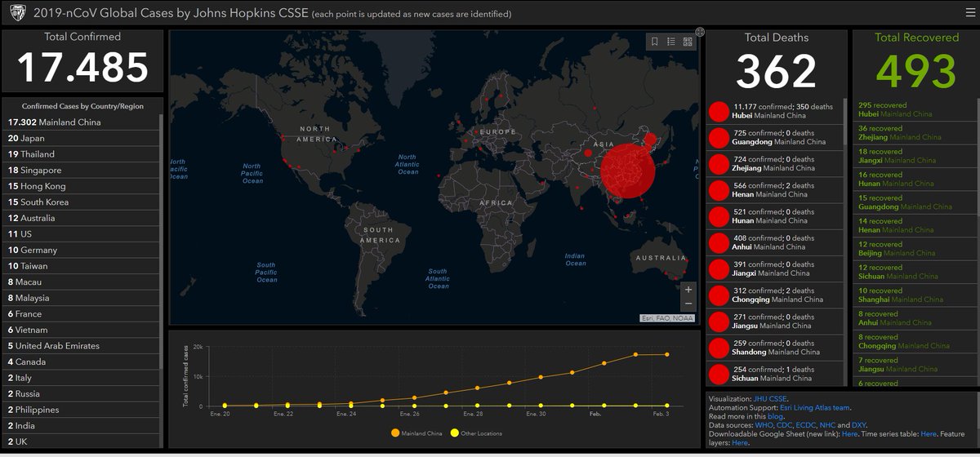980x457 pixels.
Task: Select the red circle icon beside Henan
Action: click(x=719, y=190)
